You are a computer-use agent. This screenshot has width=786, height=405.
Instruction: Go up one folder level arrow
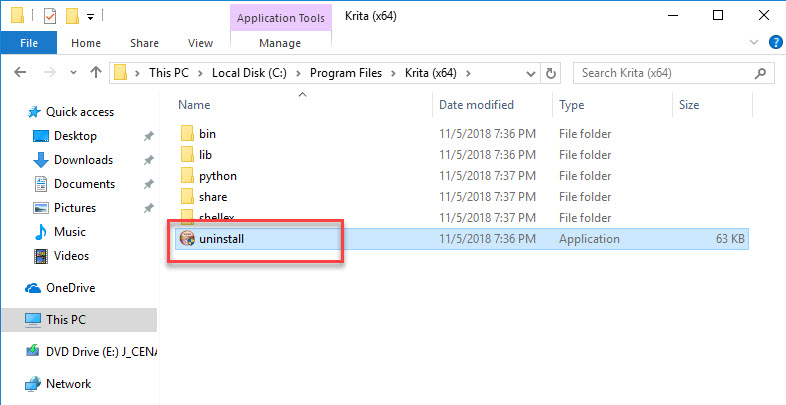pos(96,73)
